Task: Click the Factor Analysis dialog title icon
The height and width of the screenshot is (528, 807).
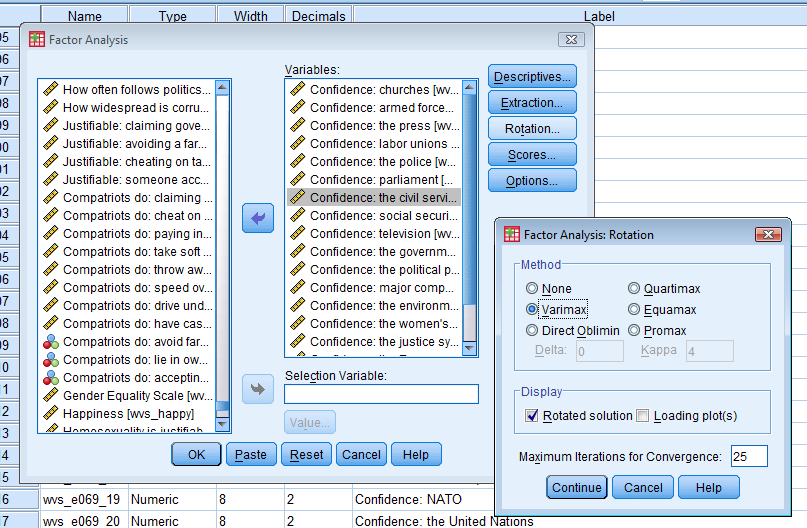Action: click(38, 40)
